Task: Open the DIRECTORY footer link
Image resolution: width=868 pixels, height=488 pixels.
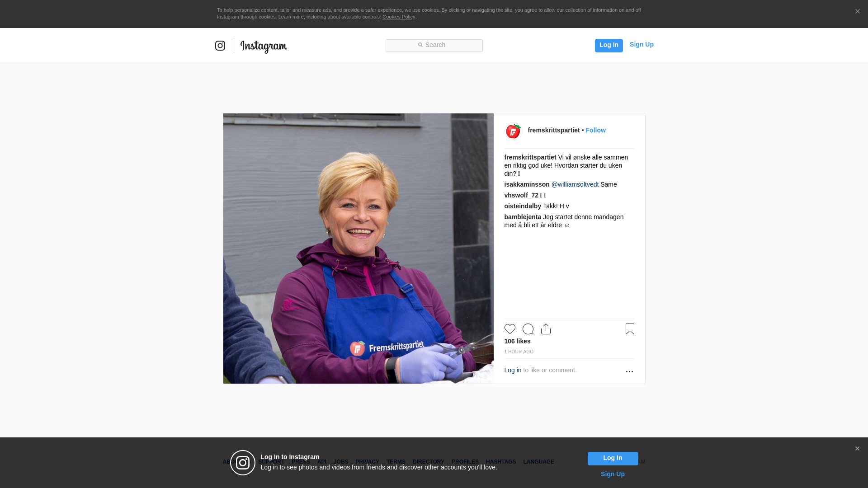Action: pos(428,462)
